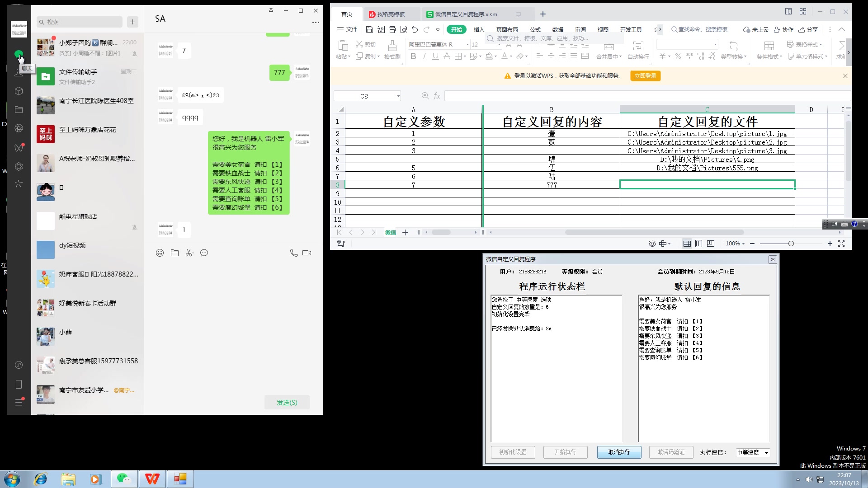Open WeChat Chats via green chat icon

point(19,54)
